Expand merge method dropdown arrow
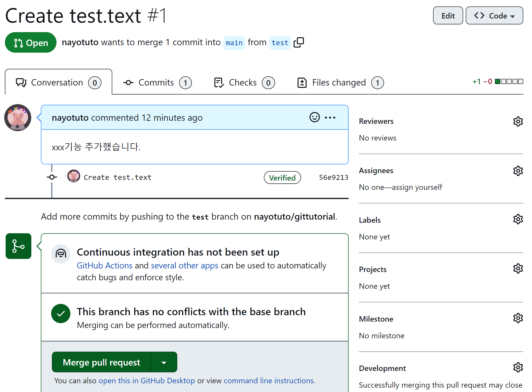The image size is (532, 392). tap(164, 362)
